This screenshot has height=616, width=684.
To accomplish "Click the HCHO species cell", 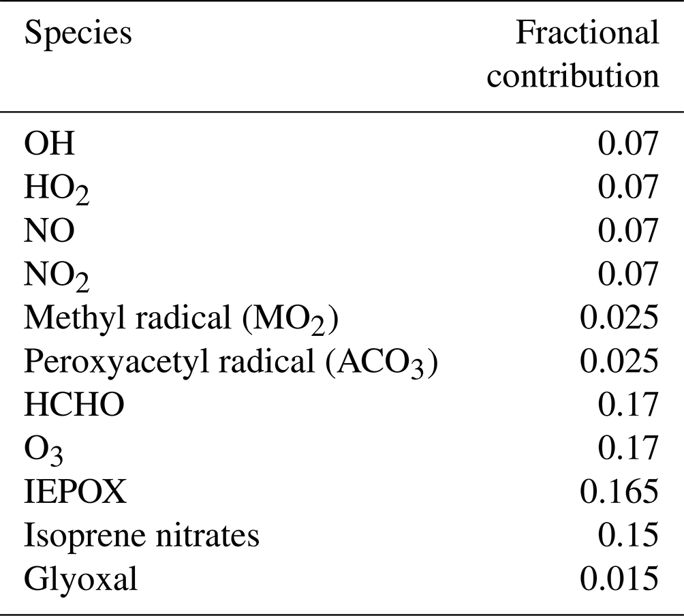I will pos(75,405).
